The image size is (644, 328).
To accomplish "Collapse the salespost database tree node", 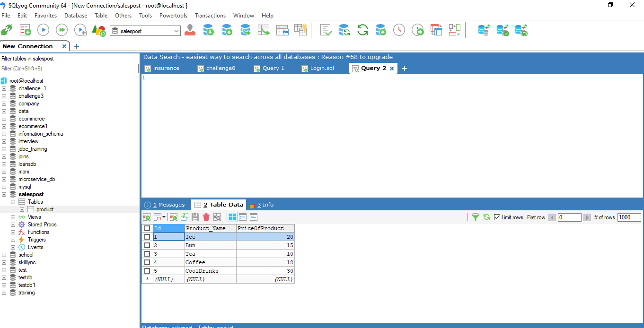I will pos(3,194).
